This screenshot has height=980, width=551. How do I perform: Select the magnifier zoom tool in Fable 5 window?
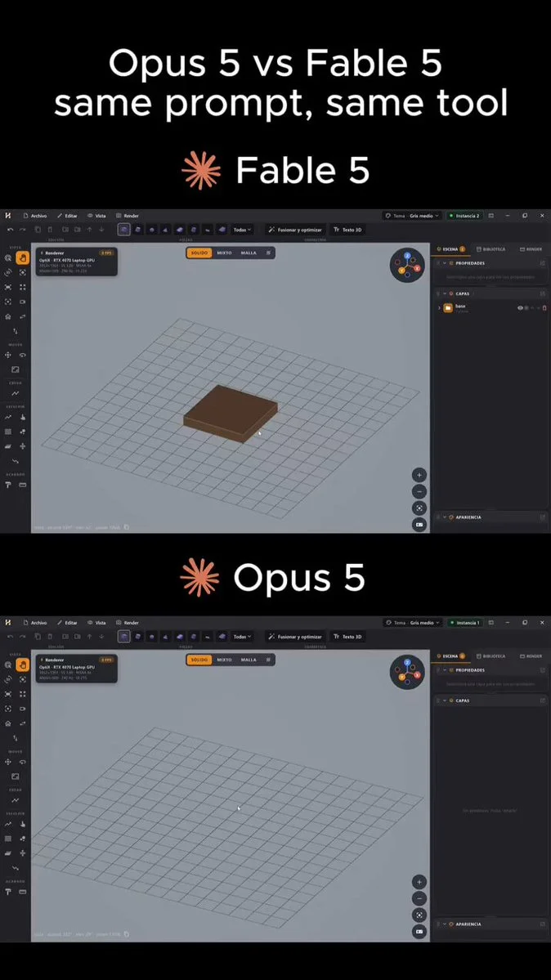pos(8,257)
